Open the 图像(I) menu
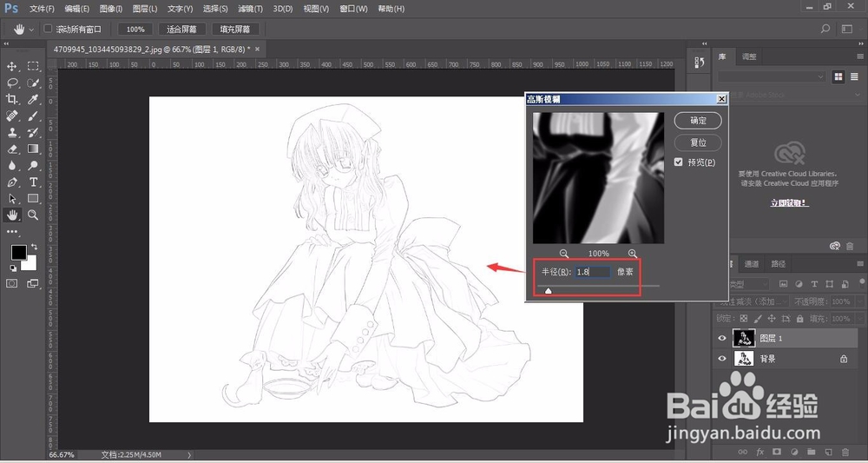The width and height of the screenshot is (868, 463). (x=111, y=9)
